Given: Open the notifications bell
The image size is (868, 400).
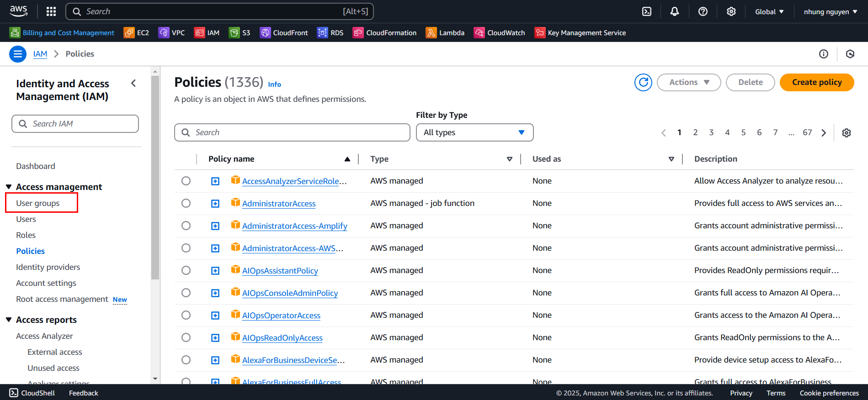Looking at the screenshot, I should click(x=675, y=11).
